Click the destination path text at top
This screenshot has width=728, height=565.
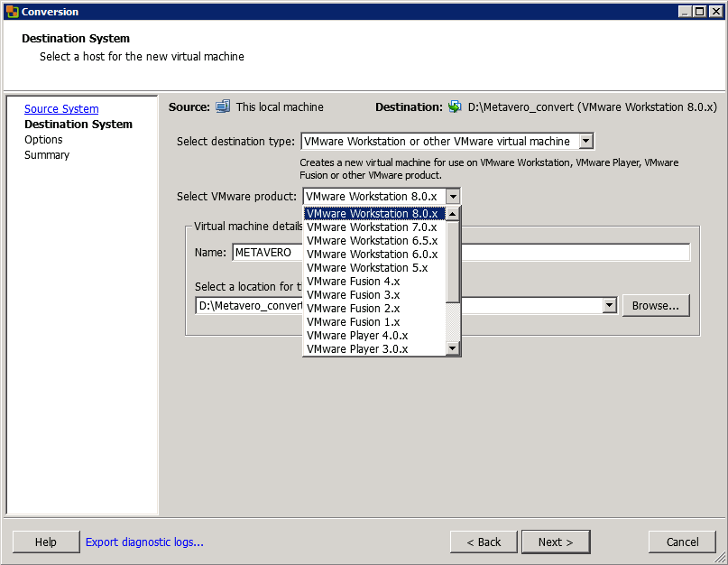point(593,107)
